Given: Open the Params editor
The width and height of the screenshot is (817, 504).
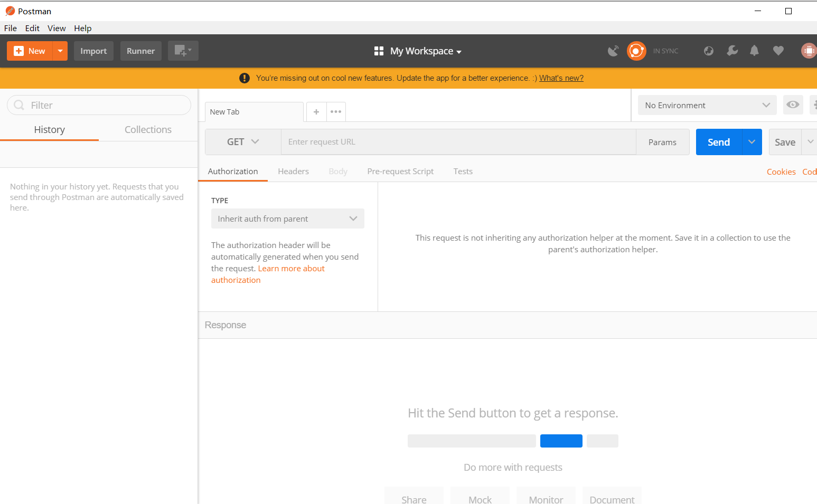Looking at the screenshot, I should pyautogui.click(x=662, y=142).
